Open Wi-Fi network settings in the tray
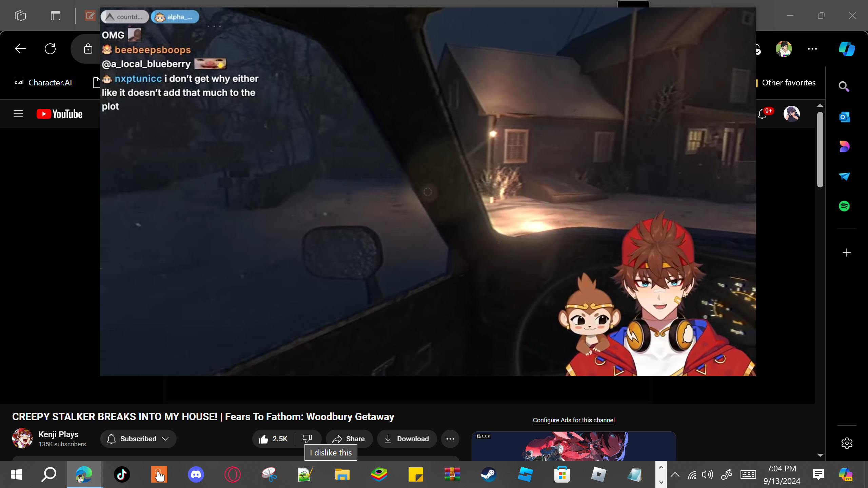 point(692,475)
